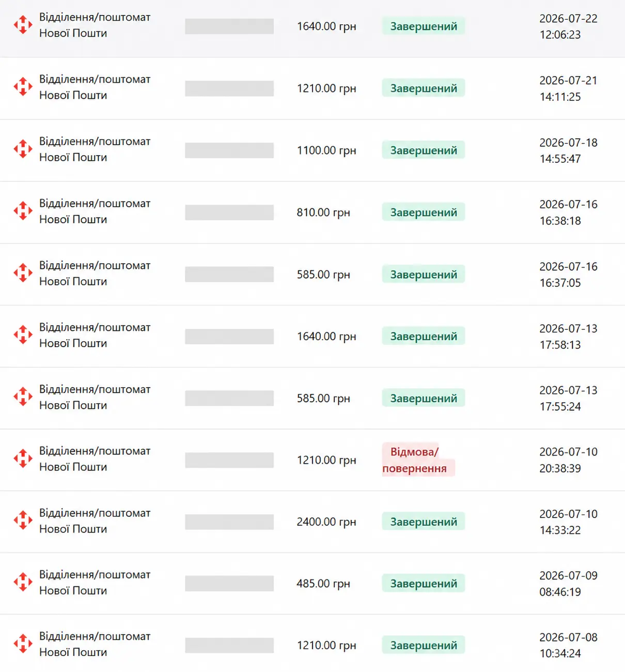Click the greyed-out field on the 485.00 грн order
This screenshot has height=672, width=625.
click(x=229, y=584)
